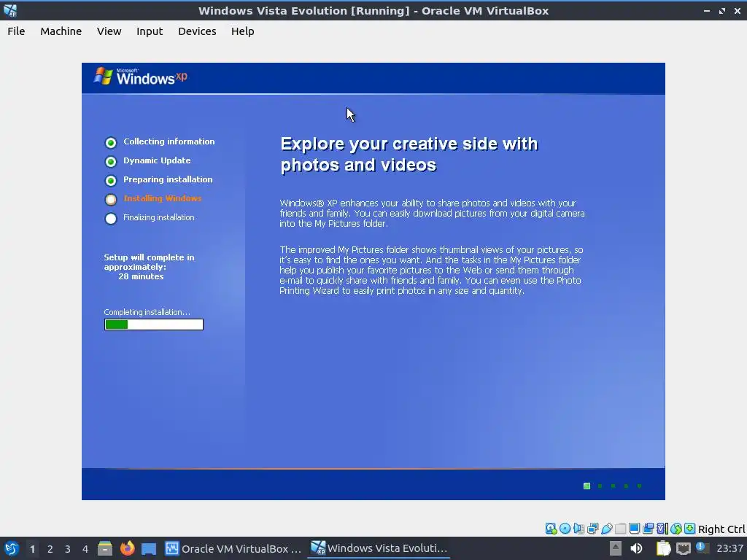
Task: Click the audio status icon in VirtualBox bar
Action: tap(578, 529)
